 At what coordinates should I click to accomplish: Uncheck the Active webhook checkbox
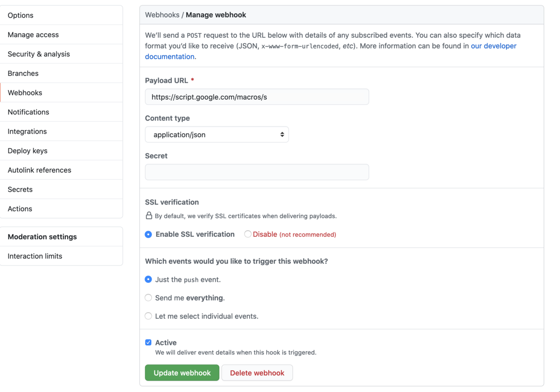(148, 342)
